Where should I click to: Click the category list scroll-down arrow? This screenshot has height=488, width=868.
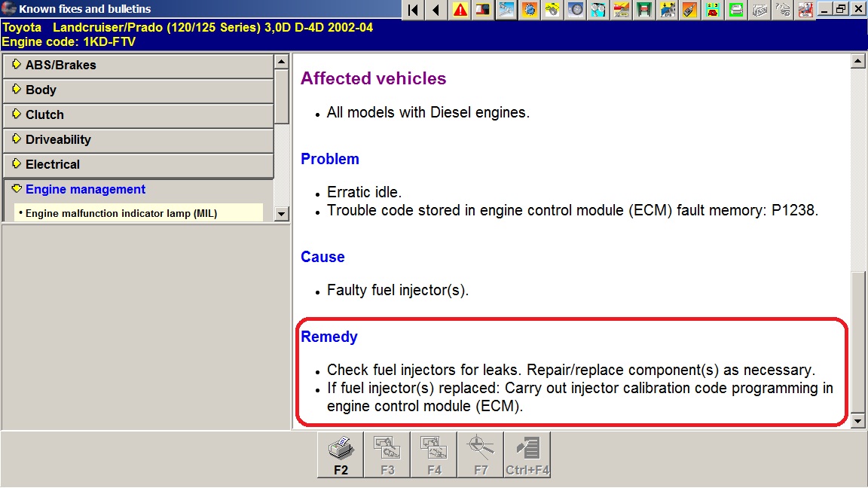281,214
